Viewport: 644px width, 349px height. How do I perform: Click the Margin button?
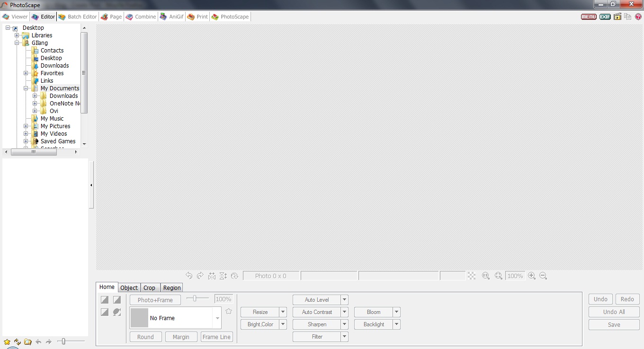181,337
